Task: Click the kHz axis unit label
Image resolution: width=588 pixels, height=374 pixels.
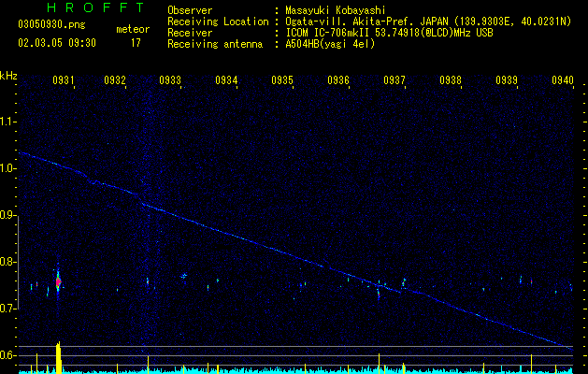Action: (x=8, y=76)
